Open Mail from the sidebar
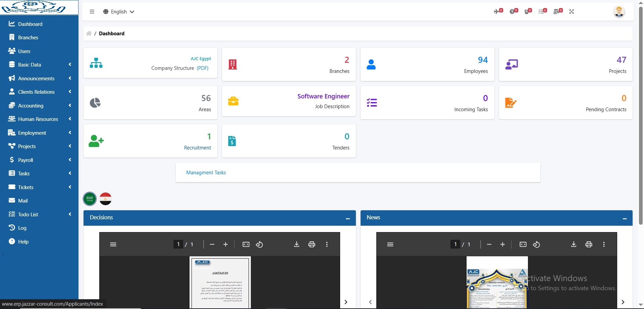The width and height of the screenshot is (644, 309). (23, 201)
